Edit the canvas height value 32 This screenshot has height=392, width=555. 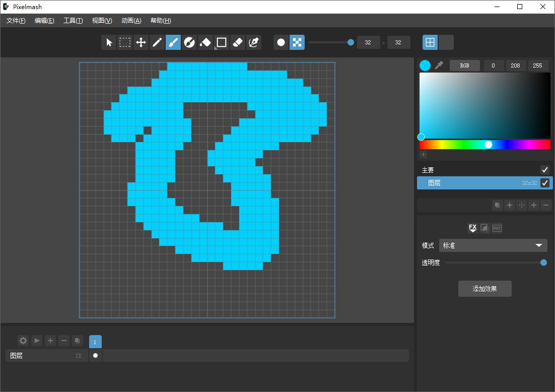398,42
